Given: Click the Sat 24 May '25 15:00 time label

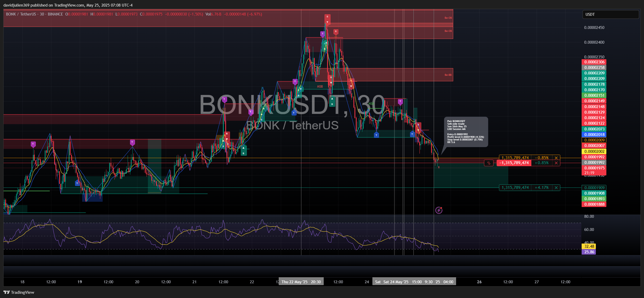Looking at the screenshot, I should click(402, 282).
